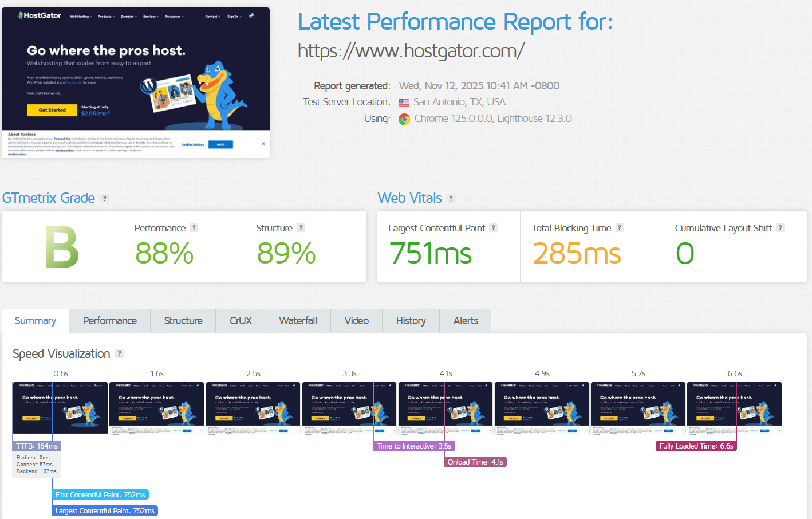
Task: Click the Fully Loaded Time 6.6s marker
Action: click(696, 446)
